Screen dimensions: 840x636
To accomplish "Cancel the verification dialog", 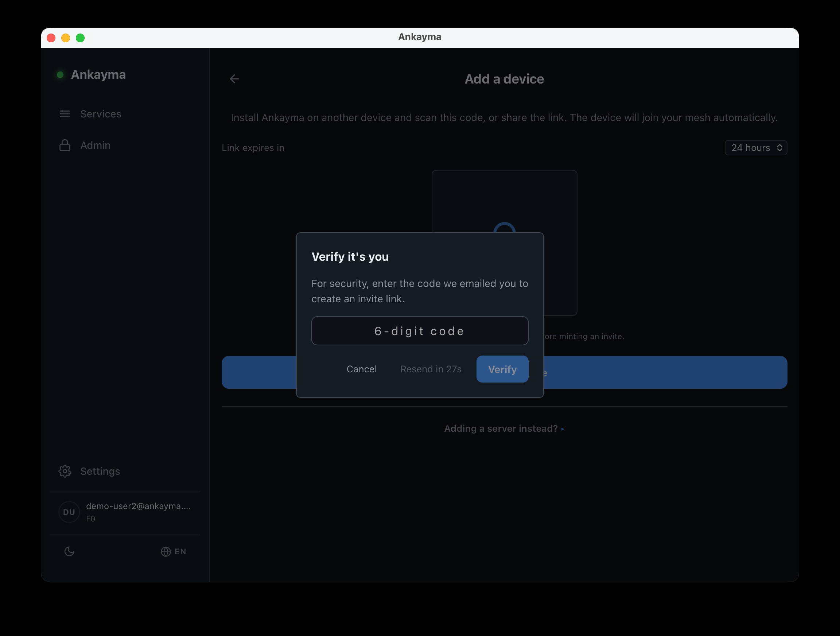I will click(x=362, y=369).
